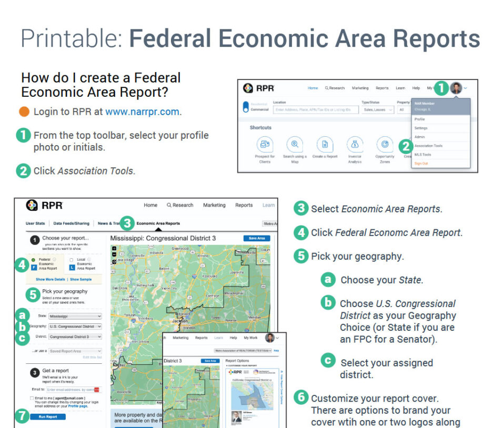The height and width of the screenshot is (428, 504).
Task: Open the www.narrpr.com link
Action: tap(142, 112)
